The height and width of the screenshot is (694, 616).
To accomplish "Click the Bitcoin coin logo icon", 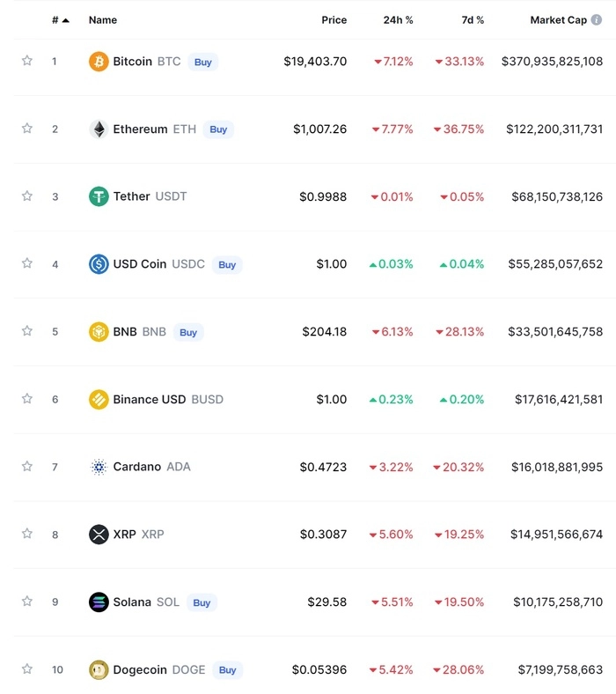I will (x=99, y=62).
